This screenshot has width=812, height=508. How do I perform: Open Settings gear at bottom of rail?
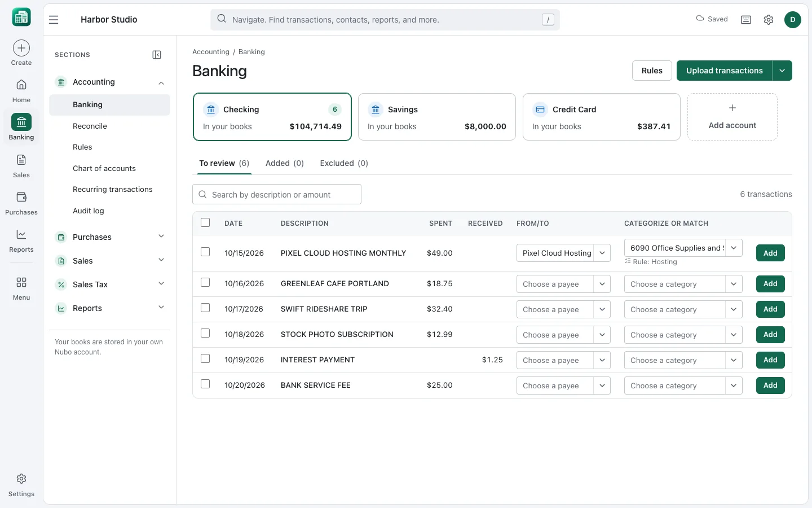21,479
